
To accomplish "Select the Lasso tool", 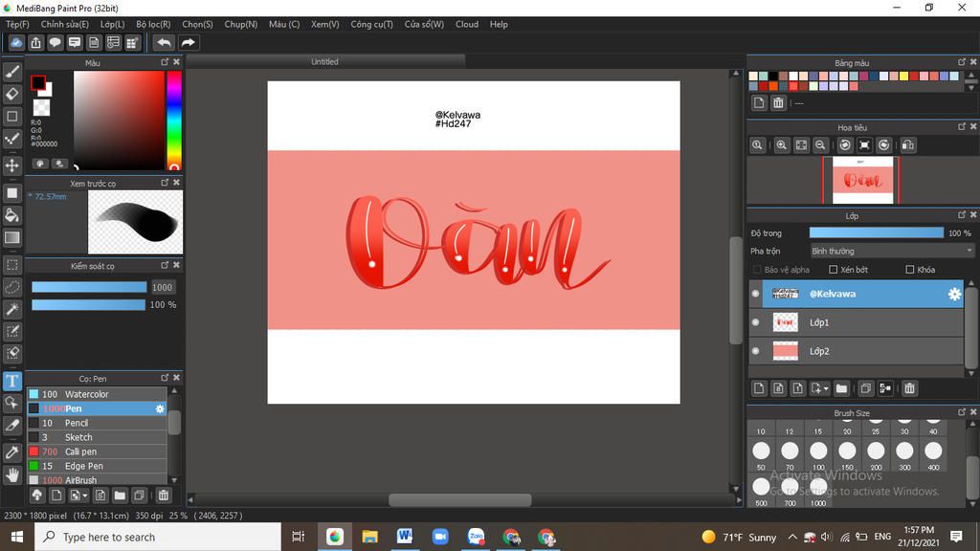I will click(x=11, y=287).
